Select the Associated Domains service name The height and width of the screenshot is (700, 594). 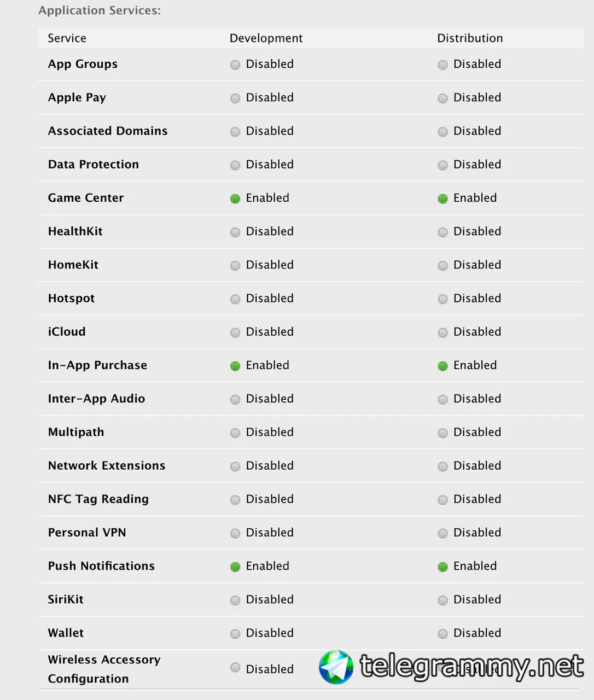(108, 131)
